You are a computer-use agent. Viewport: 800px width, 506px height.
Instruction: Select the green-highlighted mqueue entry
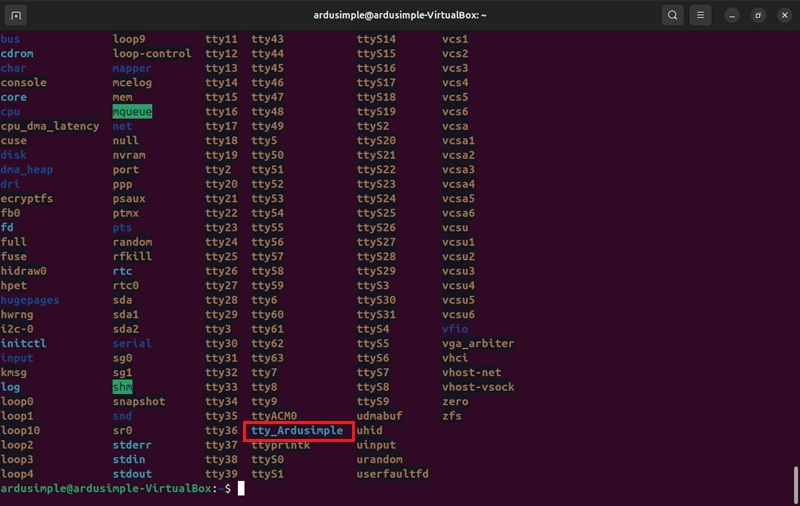(132, 112)
